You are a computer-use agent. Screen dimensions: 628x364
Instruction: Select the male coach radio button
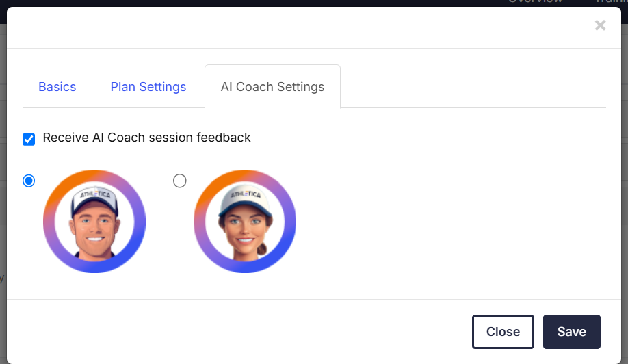click(x=29, y=181)
